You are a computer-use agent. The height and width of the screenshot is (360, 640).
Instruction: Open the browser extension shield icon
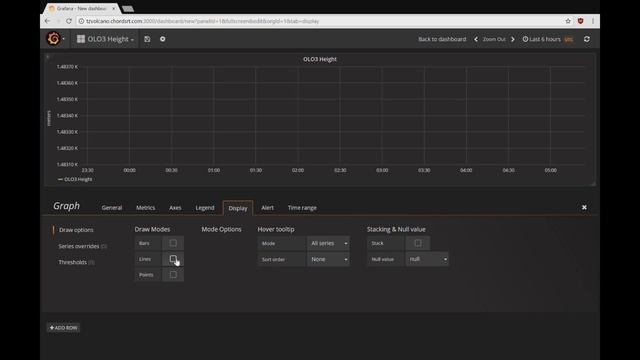[x=580, y=21]
